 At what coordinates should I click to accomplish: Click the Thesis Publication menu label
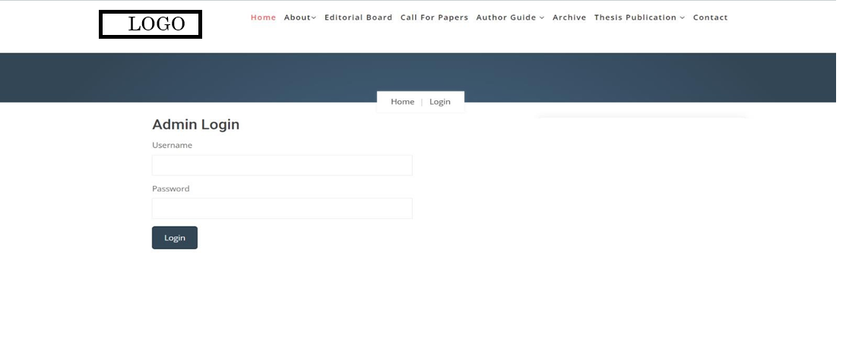tap(635, 17)
